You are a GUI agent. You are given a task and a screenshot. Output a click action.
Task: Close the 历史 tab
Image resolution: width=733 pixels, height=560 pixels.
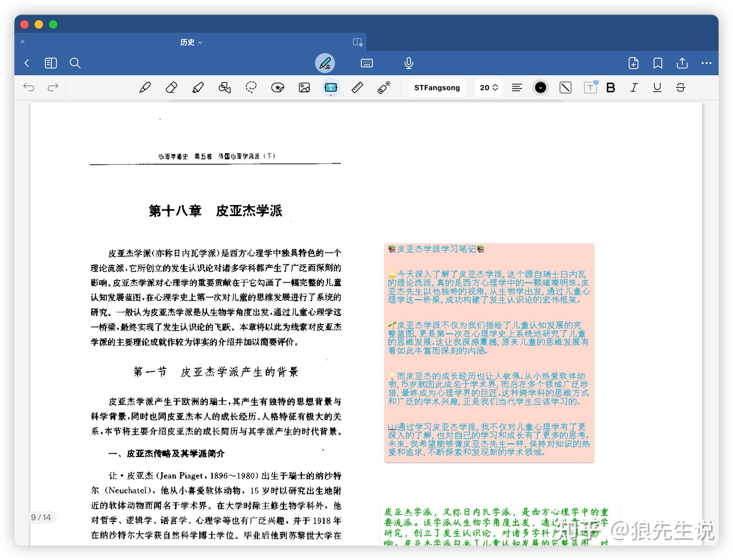[x=23, y=42]
